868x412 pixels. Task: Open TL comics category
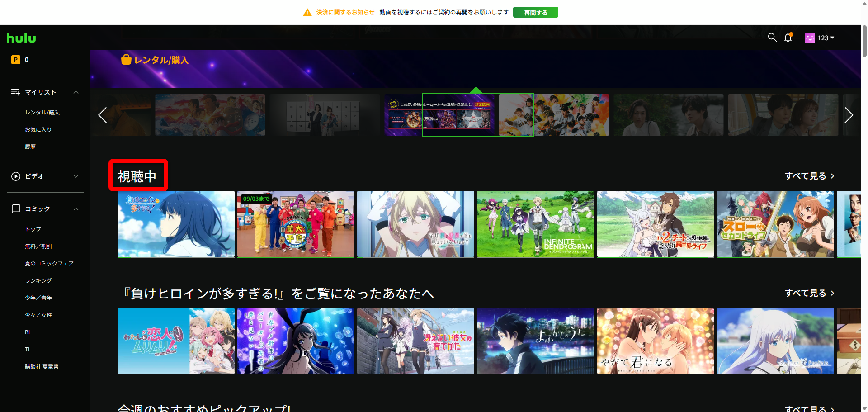28,350
